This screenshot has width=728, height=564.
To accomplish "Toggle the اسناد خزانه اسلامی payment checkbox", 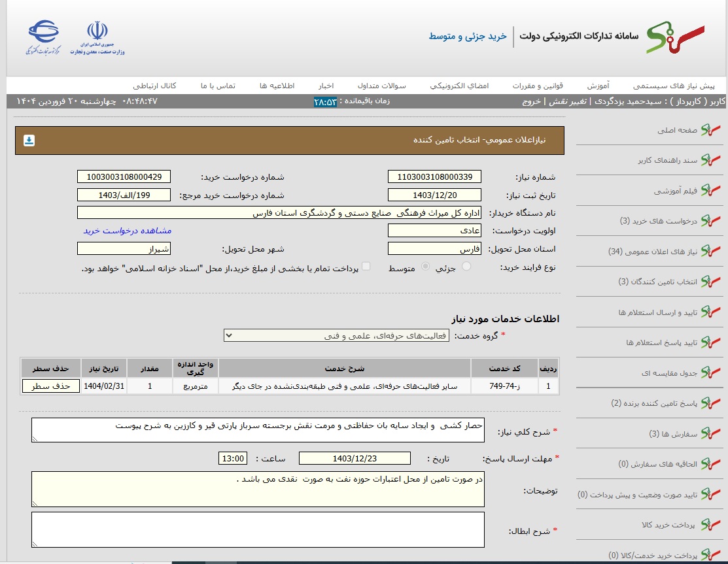I will click(366, 266).
